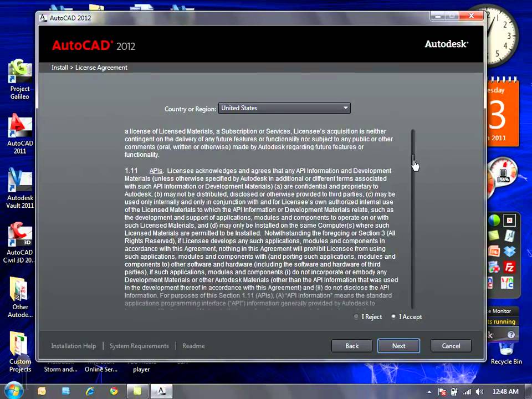The image size is (532, 399).
Task: Click the AutoCAD icon in the title bar
Action: pos(43,18)
